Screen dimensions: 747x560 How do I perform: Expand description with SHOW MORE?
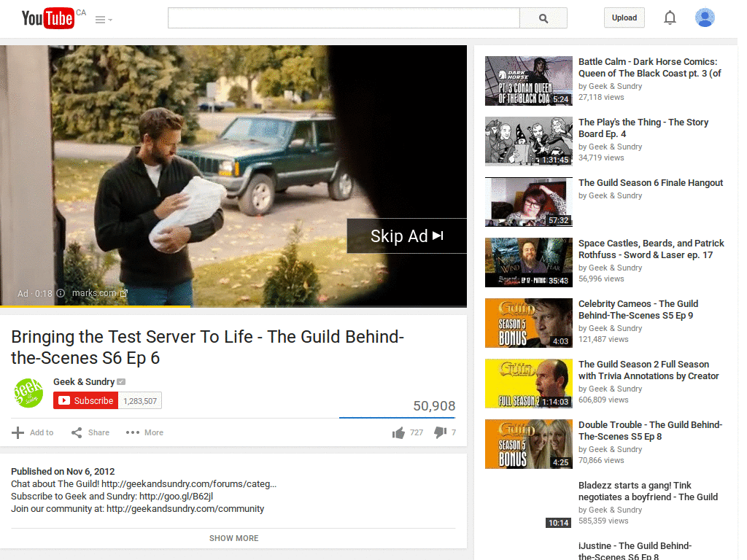coord(233,538)
